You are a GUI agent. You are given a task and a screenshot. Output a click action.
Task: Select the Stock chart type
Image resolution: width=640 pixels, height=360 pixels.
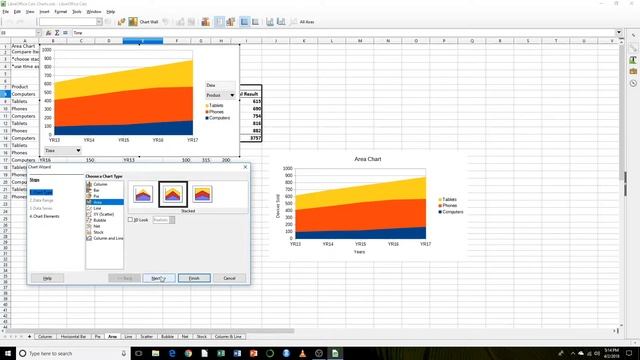click(104, 232)
